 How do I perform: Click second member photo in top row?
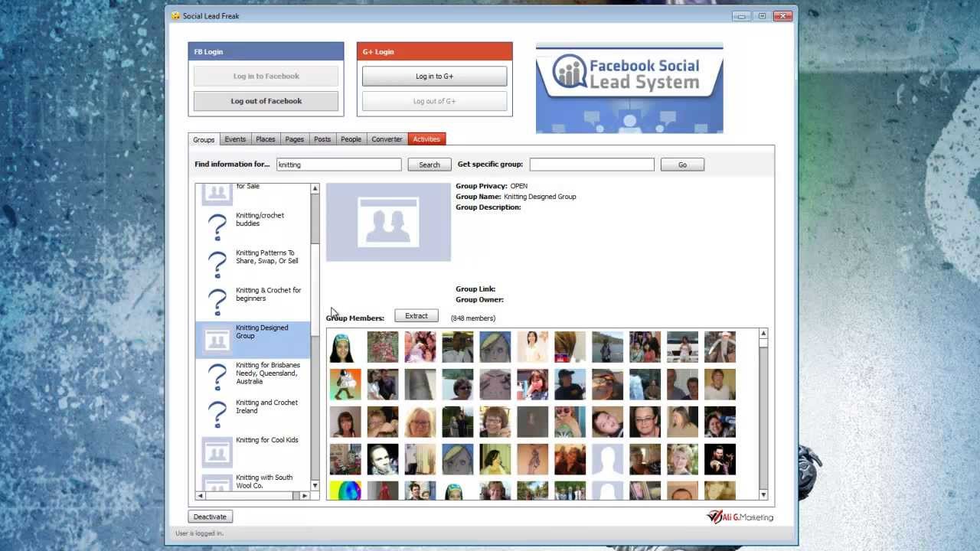(x=383, y=347)
